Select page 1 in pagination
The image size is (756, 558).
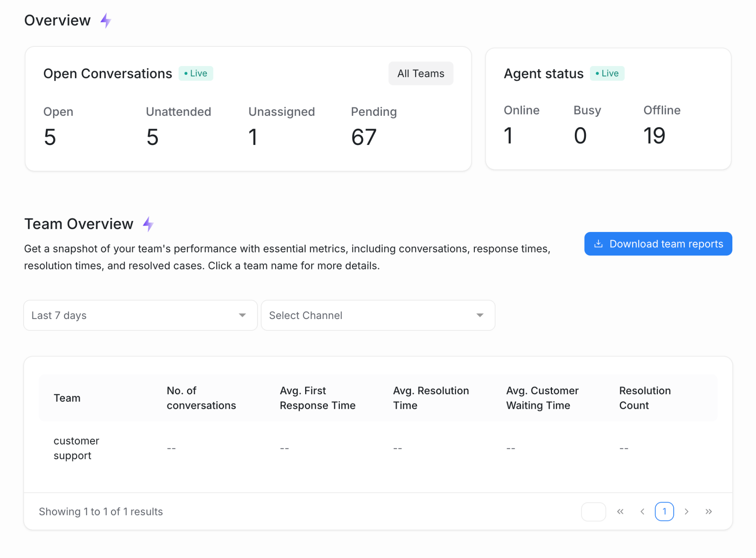click(x=664, y=512)
